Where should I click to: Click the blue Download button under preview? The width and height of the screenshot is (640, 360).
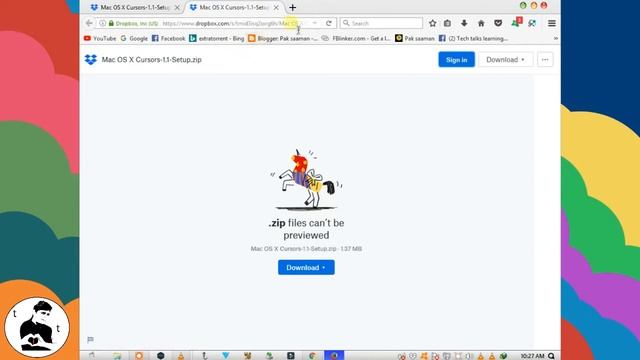(306, 267)
